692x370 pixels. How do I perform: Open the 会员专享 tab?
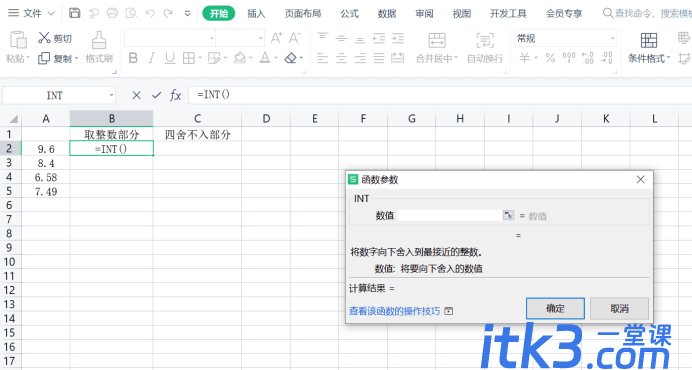click(564, 14)
